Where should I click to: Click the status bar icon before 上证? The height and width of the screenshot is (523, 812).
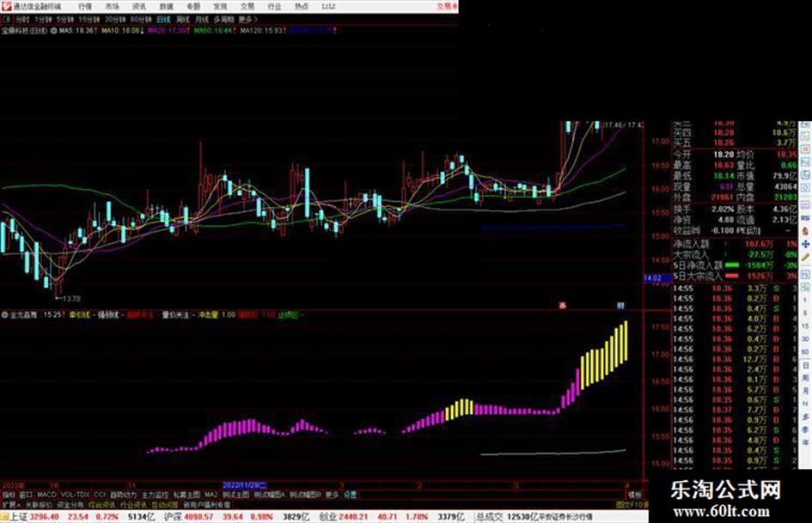point(5,517)
